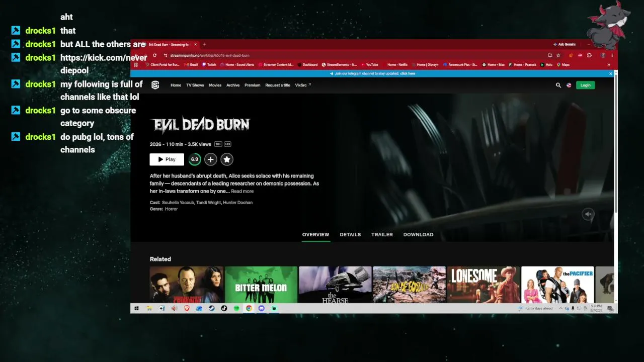Open a new browser tab

[204, 44]
